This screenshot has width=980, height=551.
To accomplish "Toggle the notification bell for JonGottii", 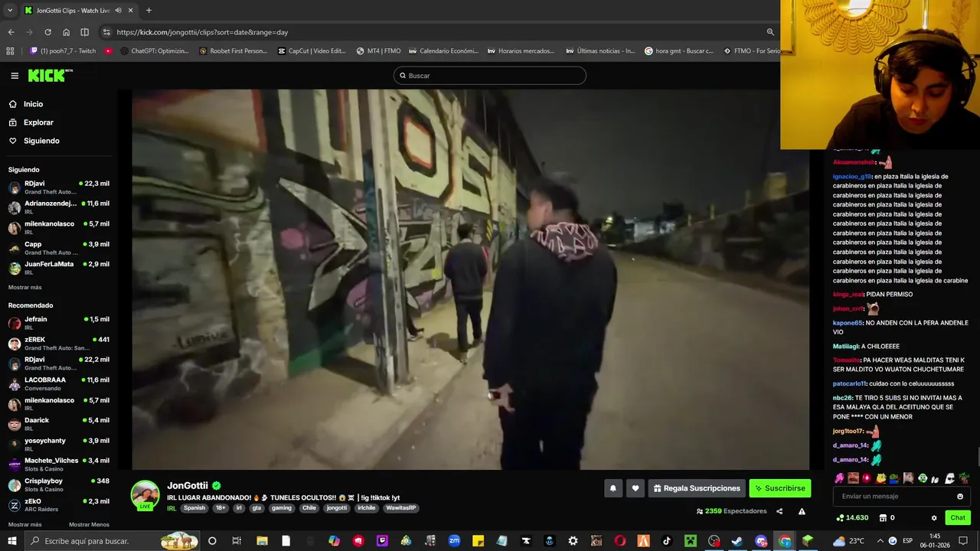I will 612,488.
